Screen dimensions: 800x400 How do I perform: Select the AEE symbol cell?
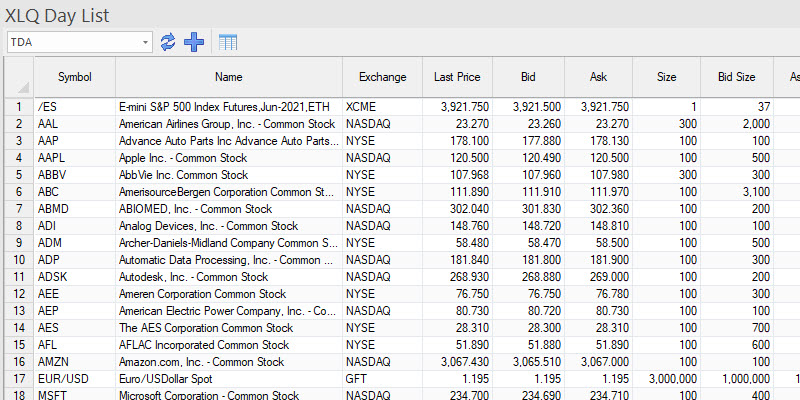click(x=75, y=294)
